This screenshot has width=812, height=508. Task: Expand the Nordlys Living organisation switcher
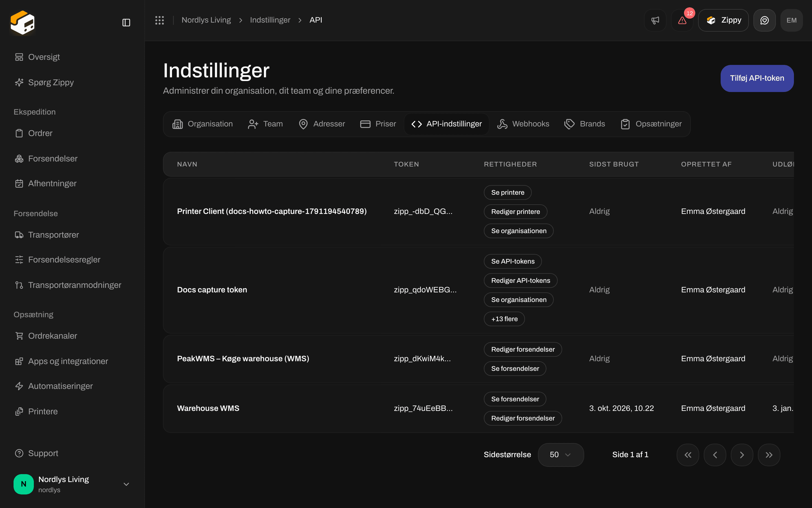point(72,484)
